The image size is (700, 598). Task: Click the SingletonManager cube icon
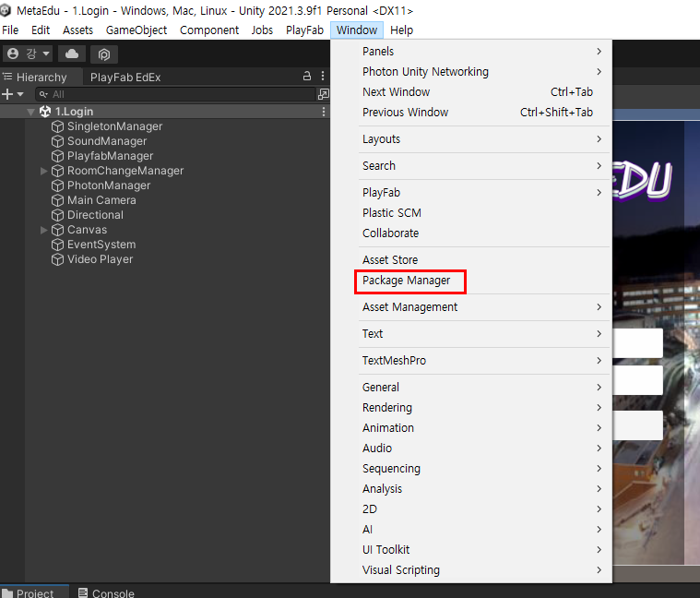pyautogui.click(x=57, y=126)
